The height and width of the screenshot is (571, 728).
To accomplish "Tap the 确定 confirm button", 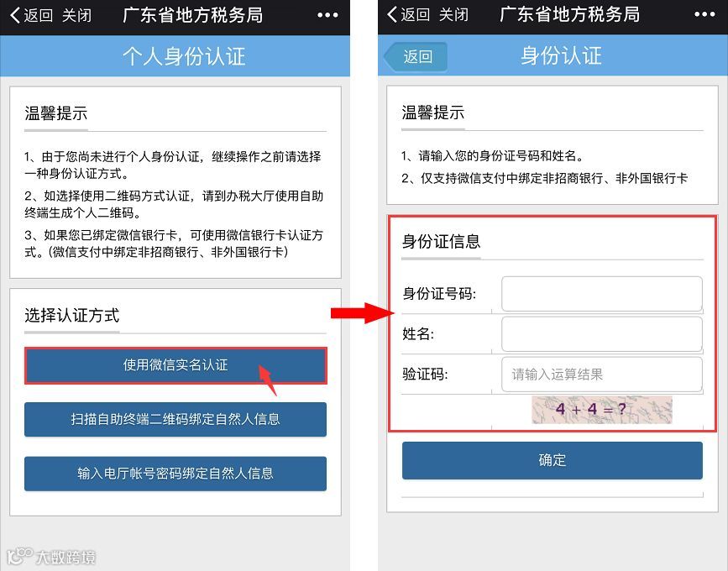I will click(552, 460).
